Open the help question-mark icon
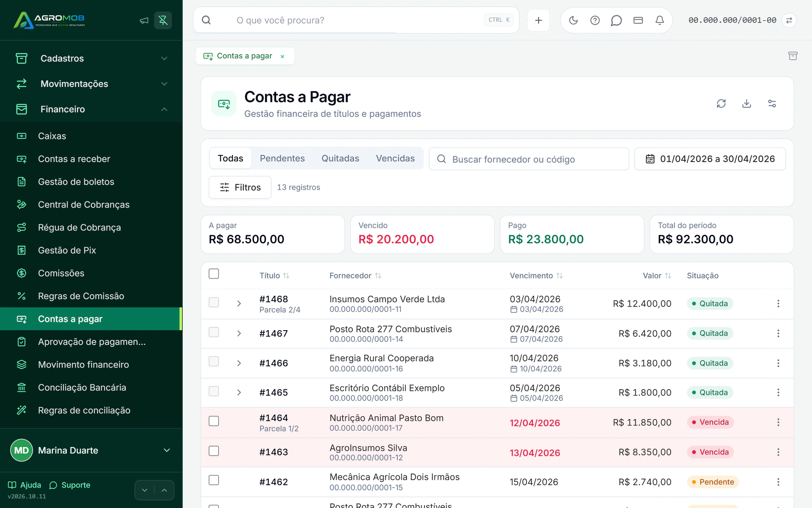 click(595, 20)
